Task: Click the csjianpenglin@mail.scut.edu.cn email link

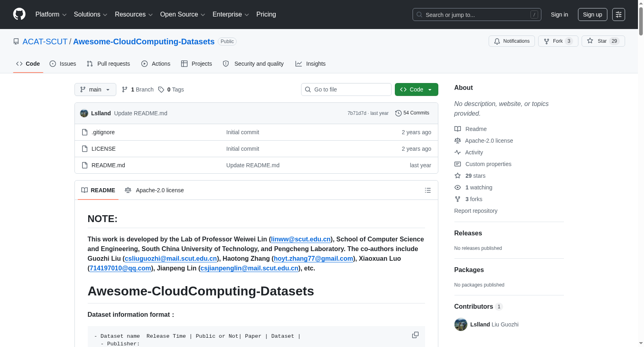Action: point(250,268)
